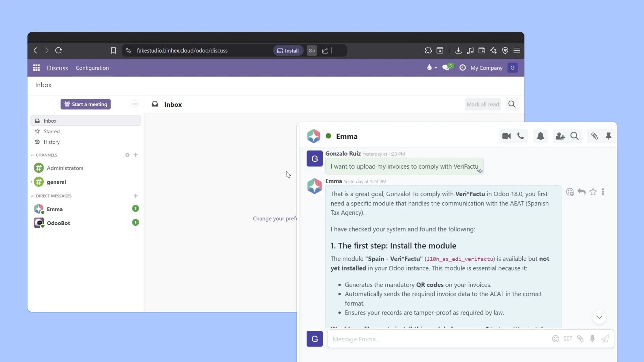Open browser extensions puzzle icon
Viewport: 644px width, 362px height.
428,50
